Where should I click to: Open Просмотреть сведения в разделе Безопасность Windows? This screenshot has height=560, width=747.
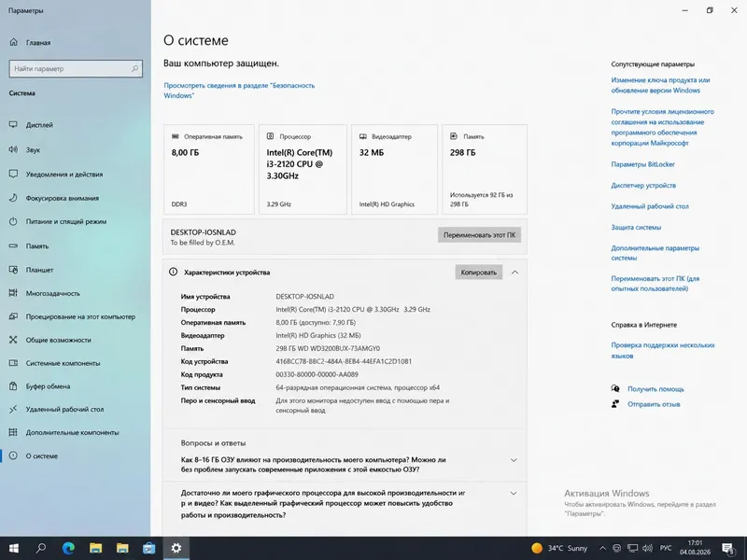[x=239, y=91]
